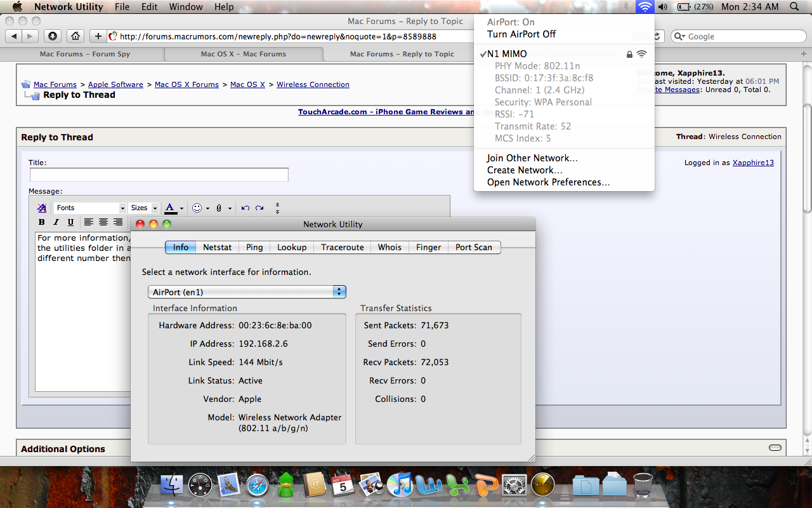This screenshot has height=508, width=812.
Task: Open the Trash in the Dock
Action: (x=643, y=486)
